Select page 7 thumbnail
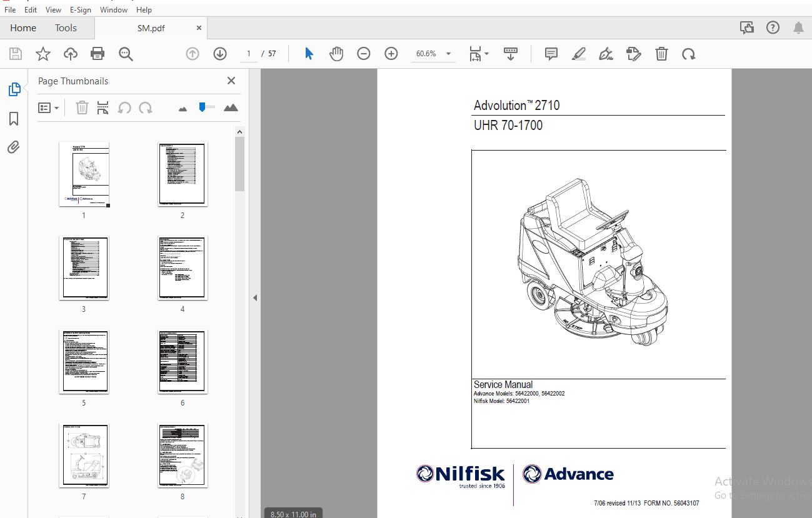812x518 pixels. (x=84, y=456)
